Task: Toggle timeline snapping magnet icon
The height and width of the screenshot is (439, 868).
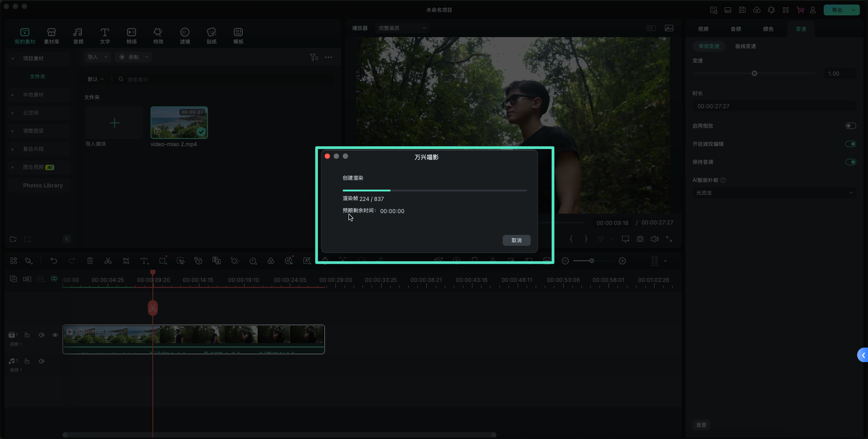Action: tap(54, 279)
